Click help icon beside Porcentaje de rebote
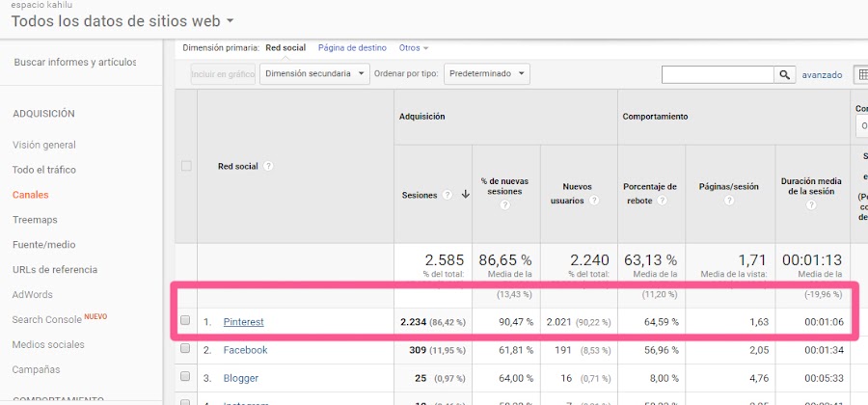868x405 pixels. [x=661, y=201]
